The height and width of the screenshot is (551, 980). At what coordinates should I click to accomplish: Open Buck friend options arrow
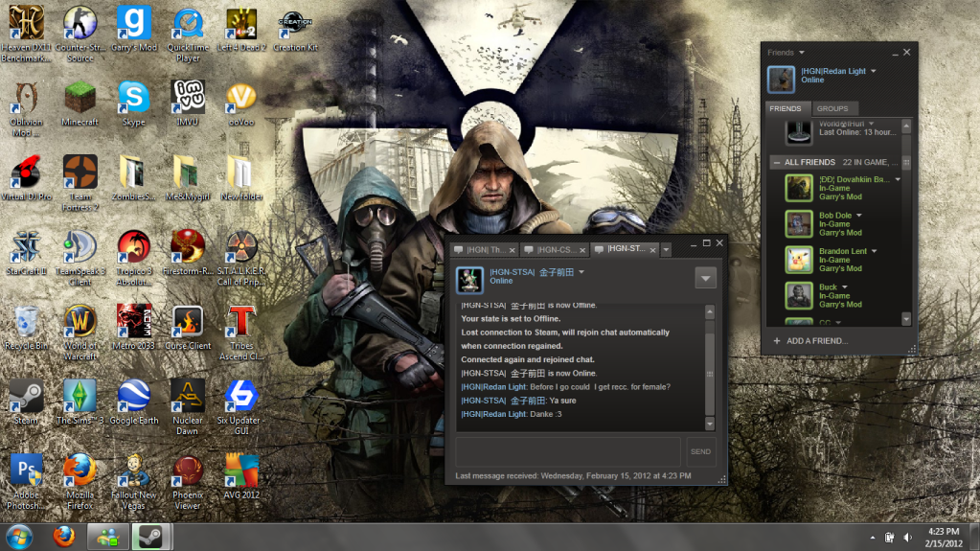tap(844, 287)
